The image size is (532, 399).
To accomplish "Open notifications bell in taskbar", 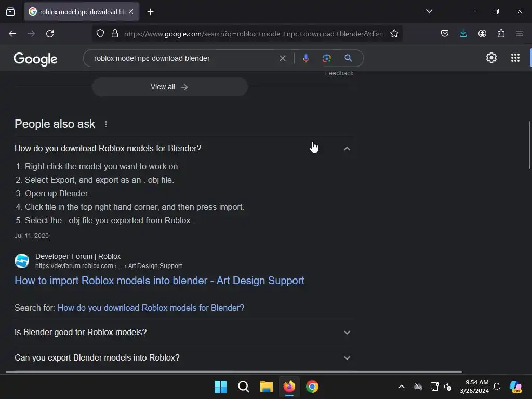I will [497, 387].
